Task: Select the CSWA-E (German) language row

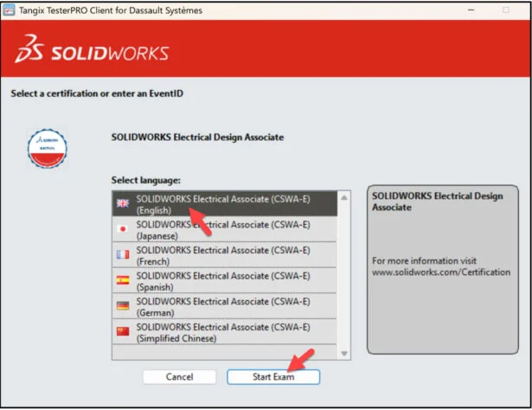Action: pyautogui.click(x=225, y=306)
